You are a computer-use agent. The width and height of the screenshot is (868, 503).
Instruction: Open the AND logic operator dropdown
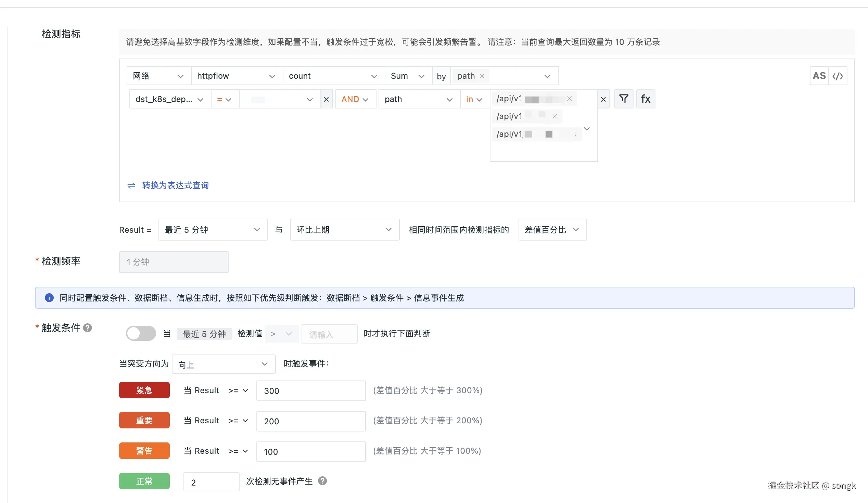pos(355,100)
